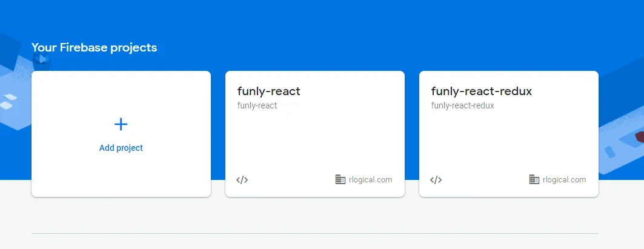Click the web code icon on funly-react card
Image resolution: width=644 pixels, height=249 pixels.
point(242,179)
